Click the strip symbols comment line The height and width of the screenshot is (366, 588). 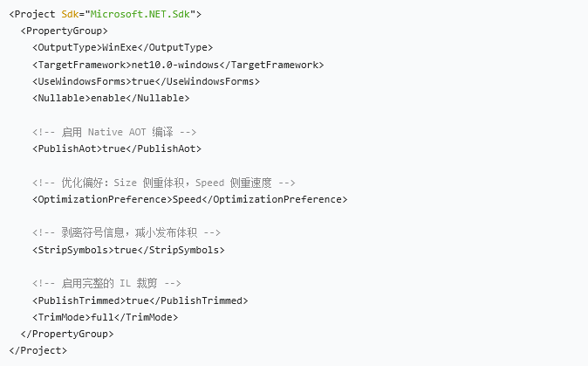126,232
